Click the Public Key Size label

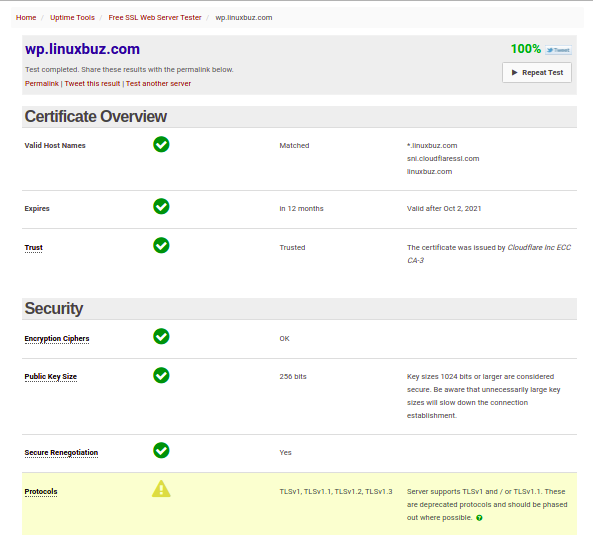51,377
